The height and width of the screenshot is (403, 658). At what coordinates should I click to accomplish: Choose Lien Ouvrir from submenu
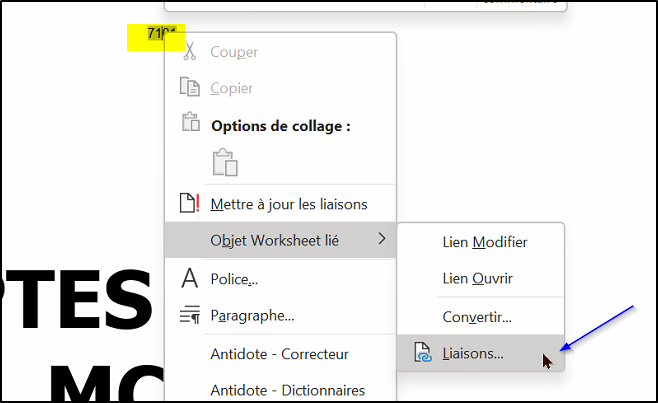click(480, 278)
